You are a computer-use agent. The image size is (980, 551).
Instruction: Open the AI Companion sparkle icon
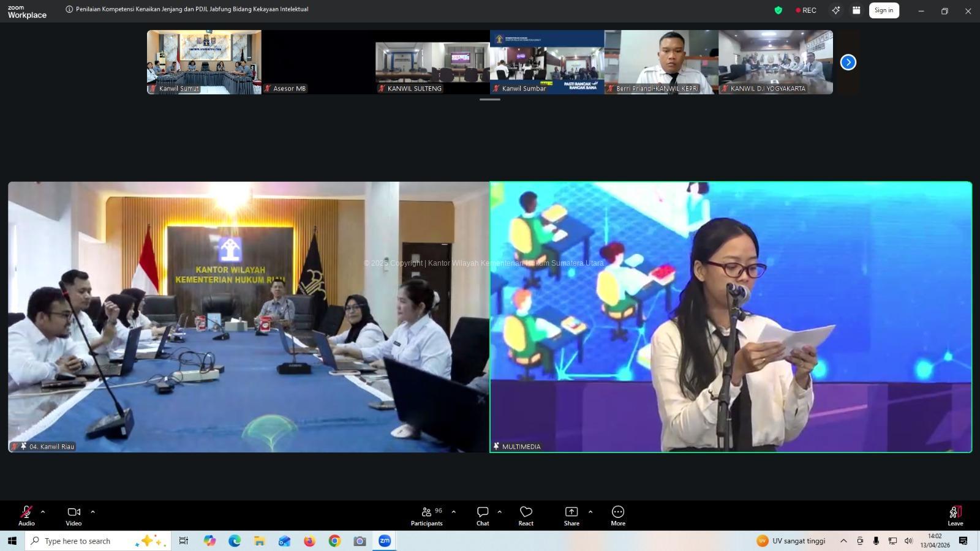(835, 10)
